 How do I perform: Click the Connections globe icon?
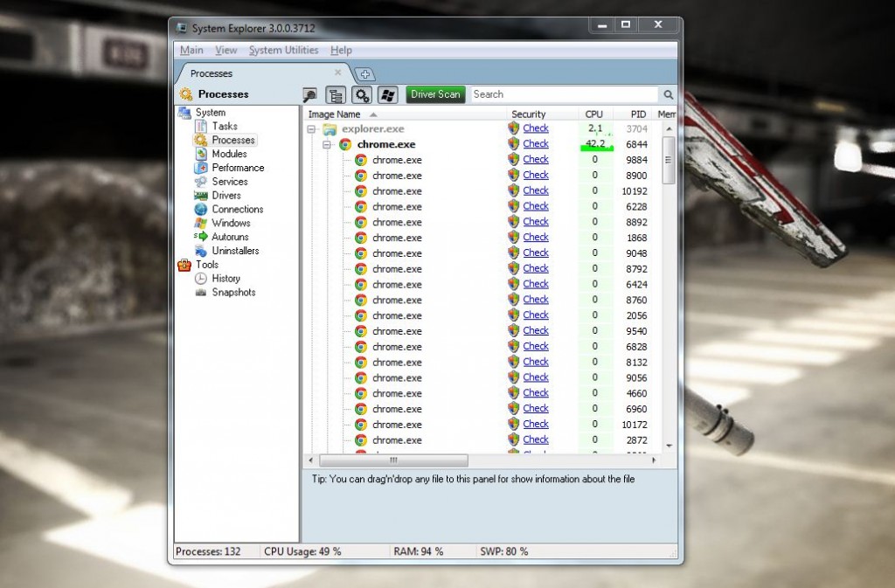[201, 210]
